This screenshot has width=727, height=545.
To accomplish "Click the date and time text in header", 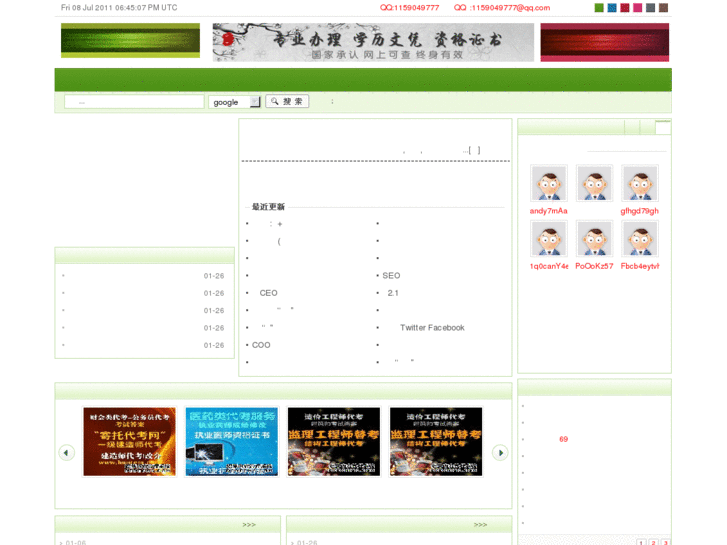I will pos(119,8).
